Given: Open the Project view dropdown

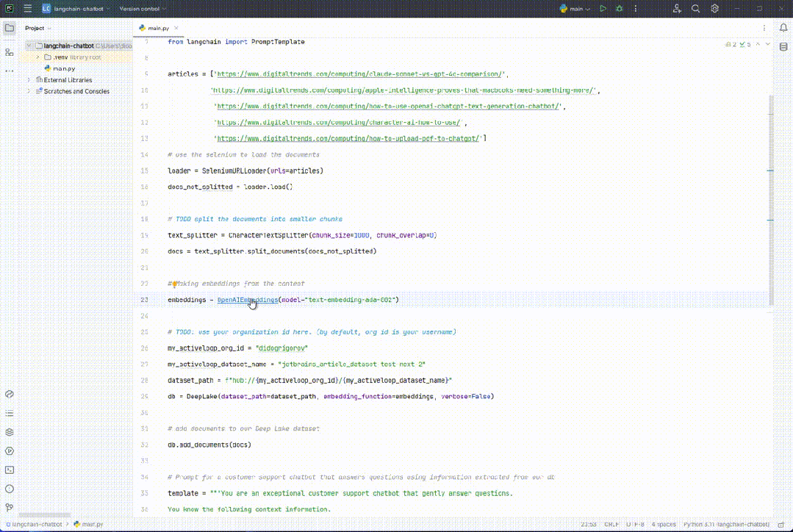Looking at the screenshot, I should (38, 29).
